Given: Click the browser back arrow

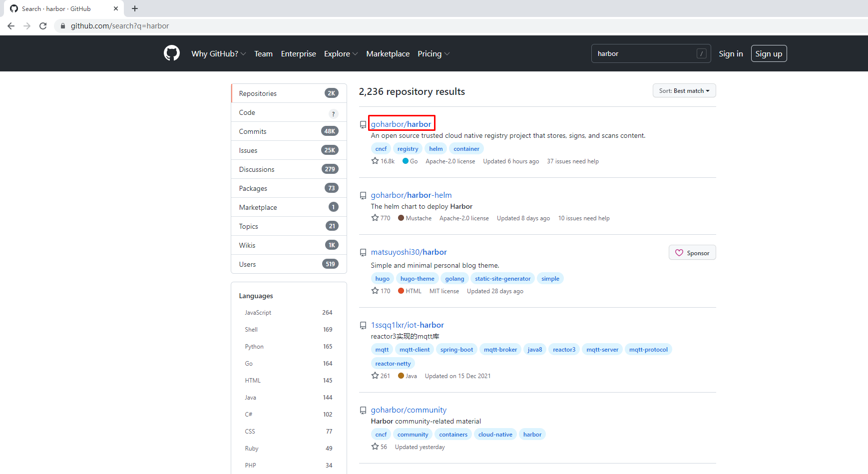Looking at the screenshot, I should tap(11, 26).
